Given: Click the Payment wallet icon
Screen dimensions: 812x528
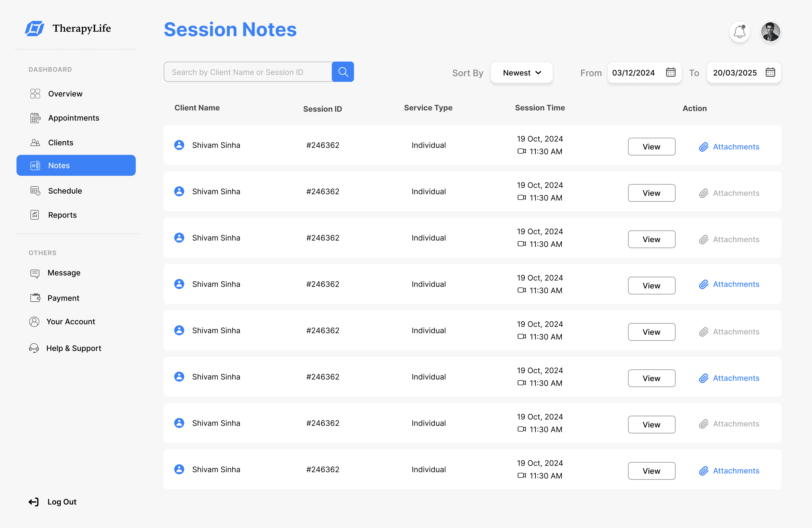Looking at the screenshot, I should tap(35, 298).
